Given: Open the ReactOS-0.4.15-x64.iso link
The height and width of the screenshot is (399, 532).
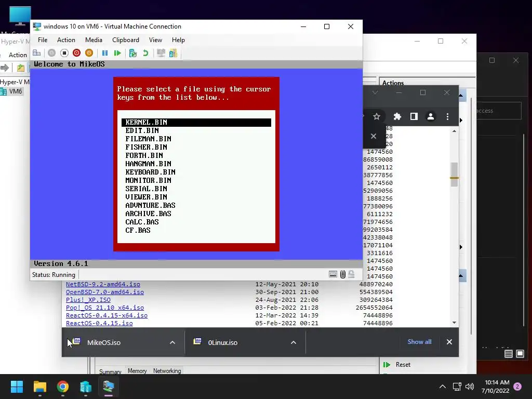Looking at the screenshot, I should (107, 315).
